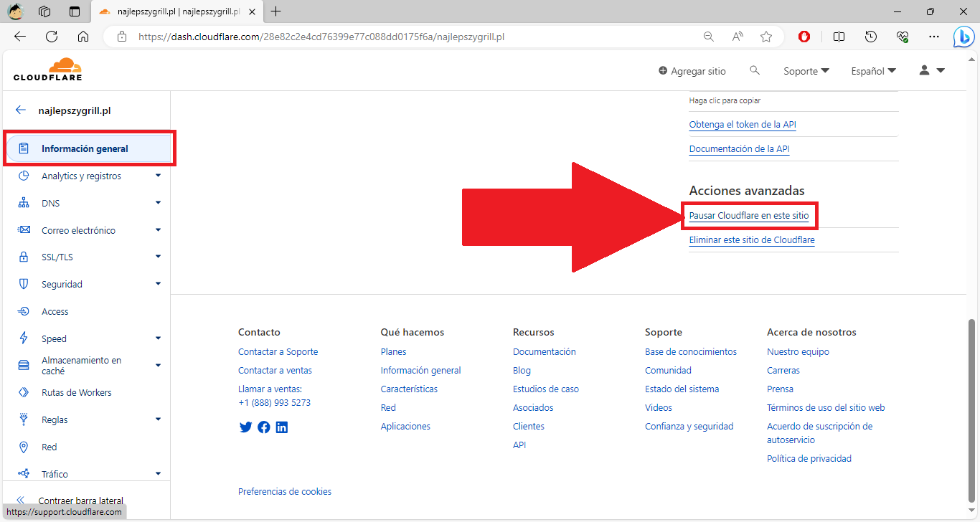Expand the Seguridad submenu arrow
The image size is (980, 522).
coord(159,284)
